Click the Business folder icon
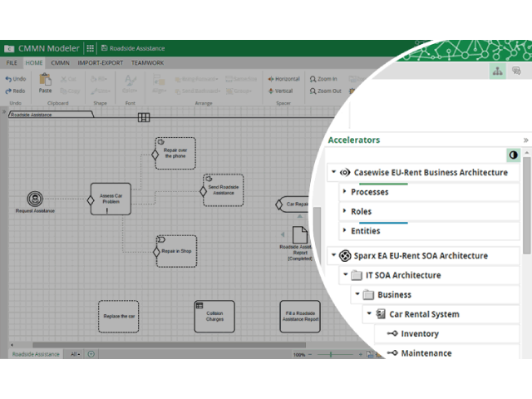 [x=368, y=294]
